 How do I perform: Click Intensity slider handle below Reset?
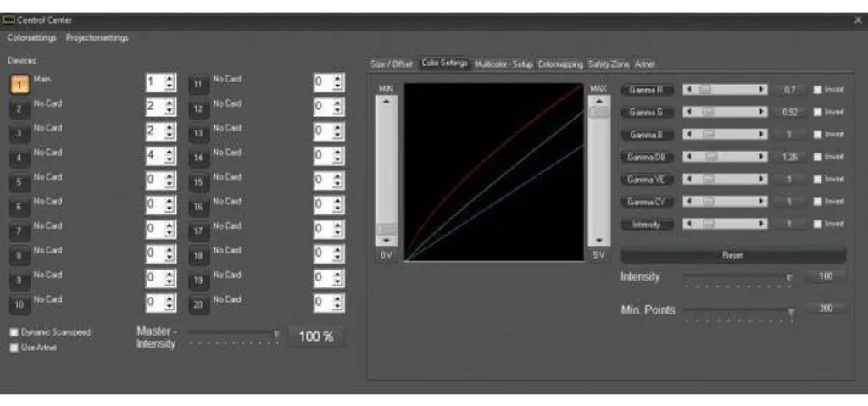789,277
